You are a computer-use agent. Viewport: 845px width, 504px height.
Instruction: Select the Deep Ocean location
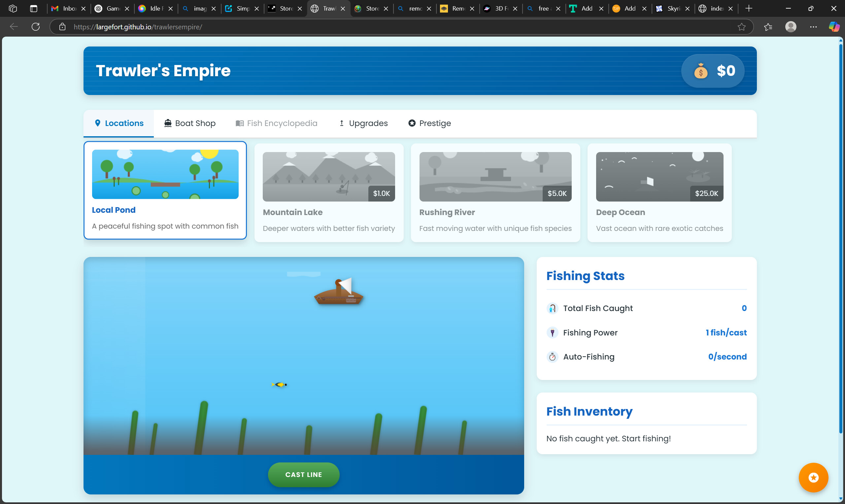(x=659, y=192)
